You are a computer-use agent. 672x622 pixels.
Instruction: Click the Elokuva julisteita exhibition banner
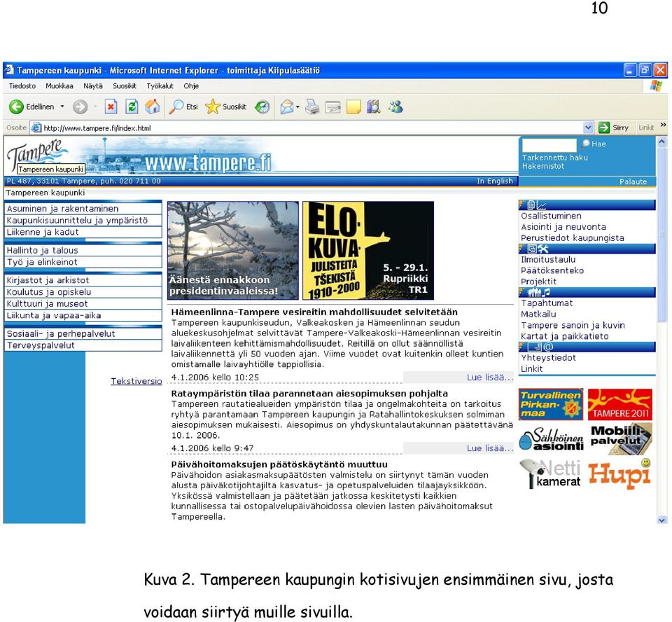(x=368, y=251)
